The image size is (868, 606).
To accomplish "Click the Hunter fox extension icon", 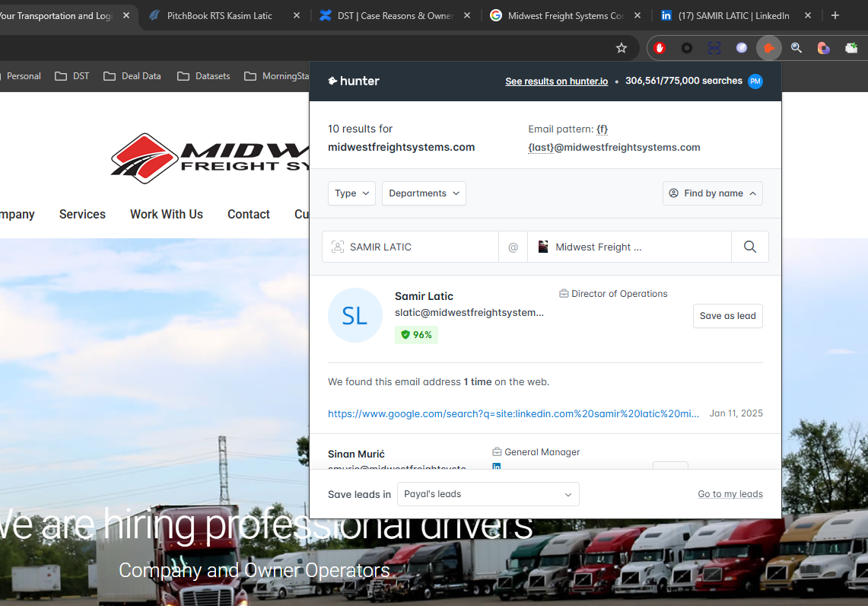I will 768,48.
